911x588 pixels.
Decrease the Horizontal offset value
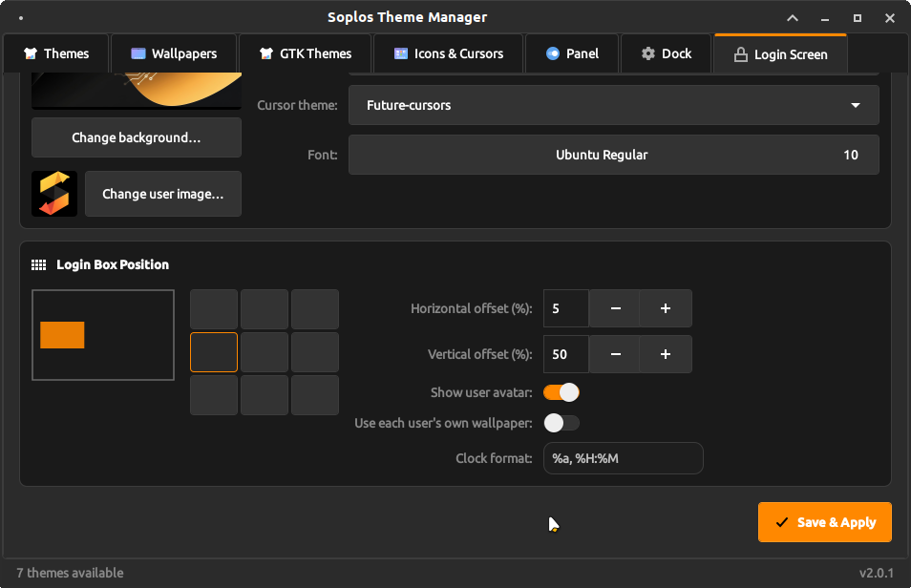615,308
